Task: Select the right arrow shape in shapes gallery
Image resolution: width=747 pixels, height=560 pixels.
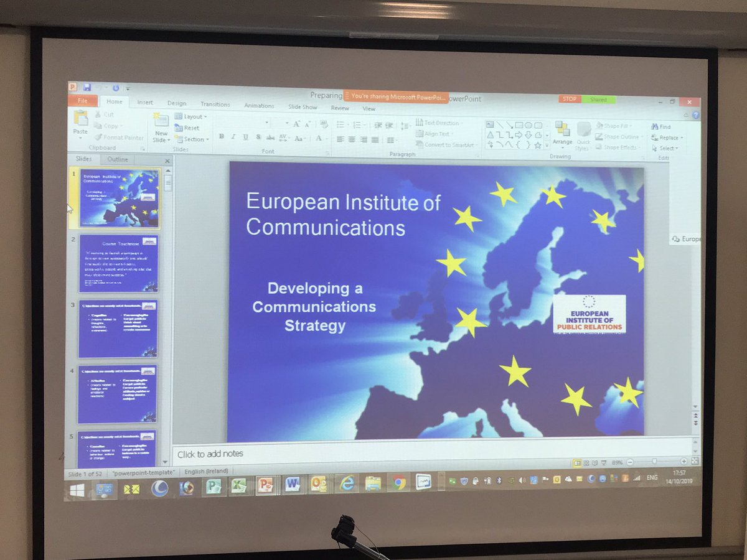Action: [518, 136]
